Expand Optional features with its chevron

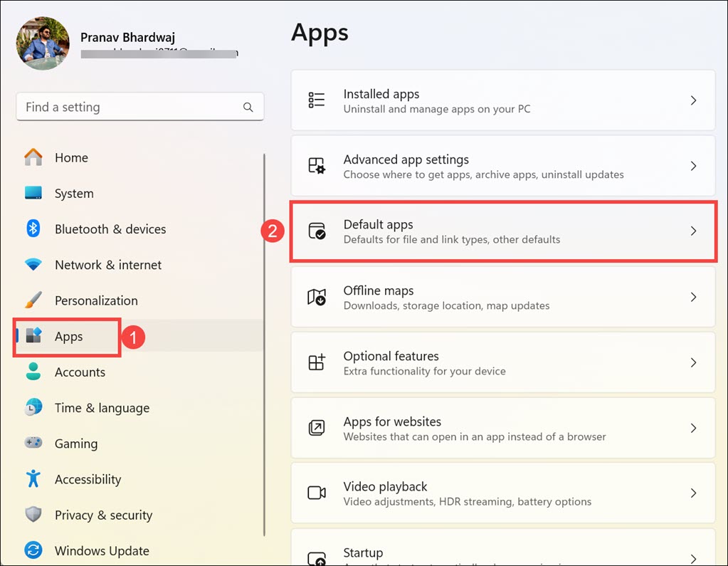[x=693, y=362]
